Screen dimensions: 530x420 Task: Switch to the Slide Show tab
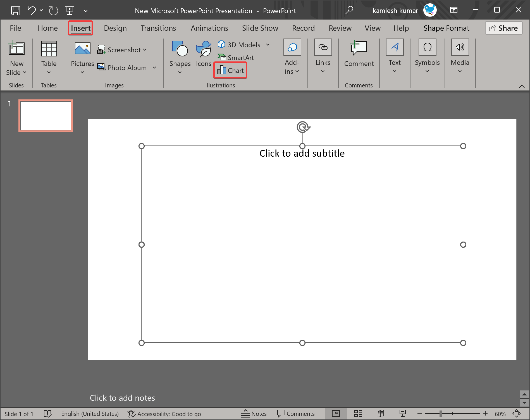pos(260,28)
